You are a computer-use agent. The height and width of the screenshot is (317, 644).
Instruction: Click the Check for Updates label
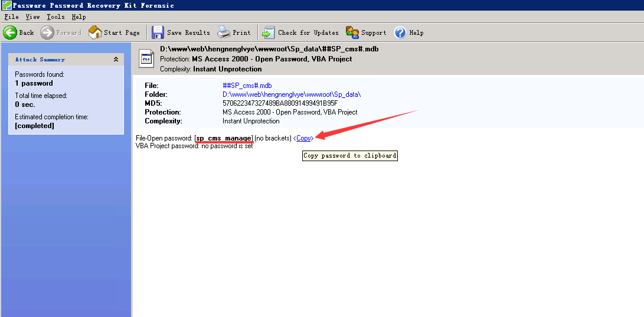click(x=308, y=32)
